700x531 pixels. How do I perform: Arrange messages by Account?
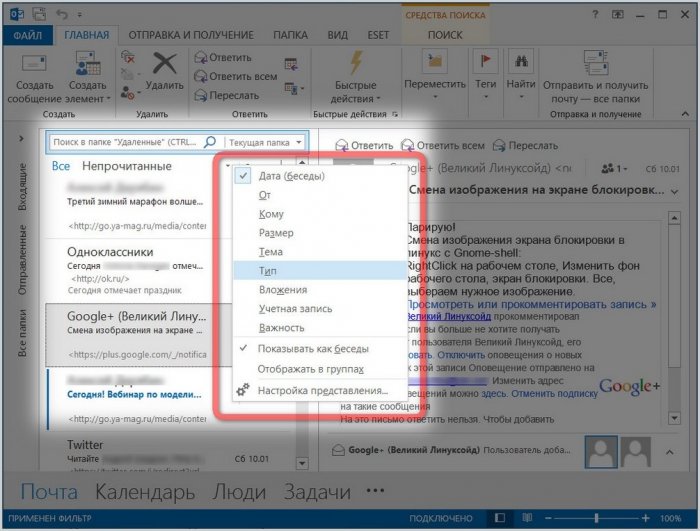320,309
